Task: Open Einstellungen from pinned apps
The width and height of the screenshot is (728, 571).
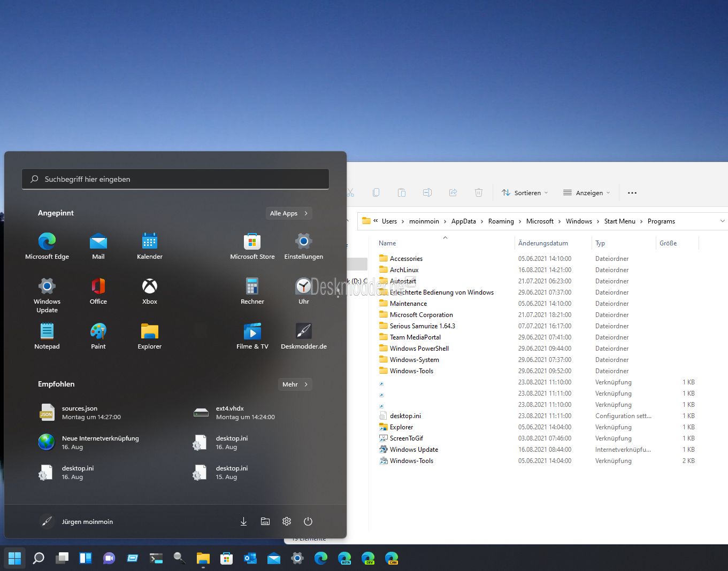Action: [304, 246]
